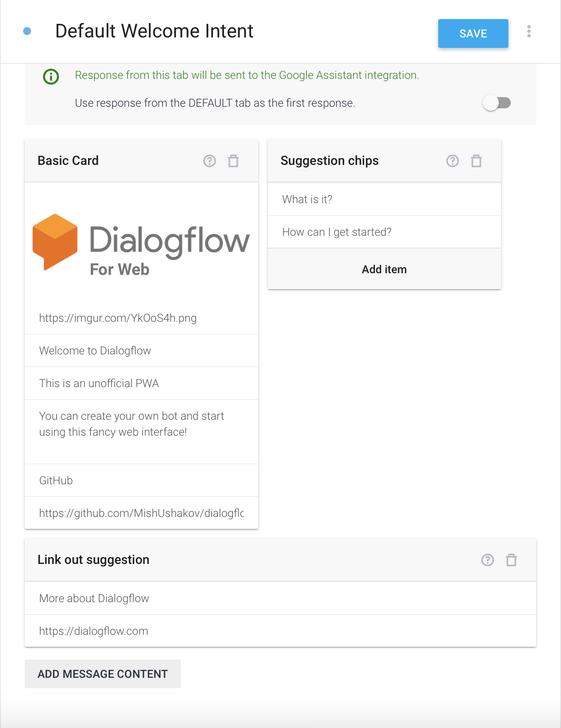Image resolution: width=561 pixels, height=728 pixels.
Task: Toggle use DEFAULT tab as first response
Action: coord(497,103)
